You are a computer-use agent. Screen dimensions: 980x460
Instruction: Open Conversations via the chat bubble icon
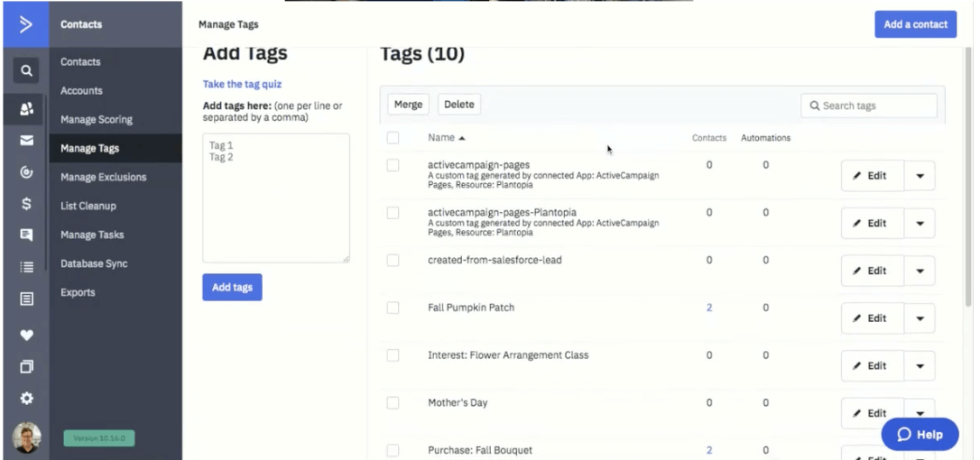click(27, 235)
